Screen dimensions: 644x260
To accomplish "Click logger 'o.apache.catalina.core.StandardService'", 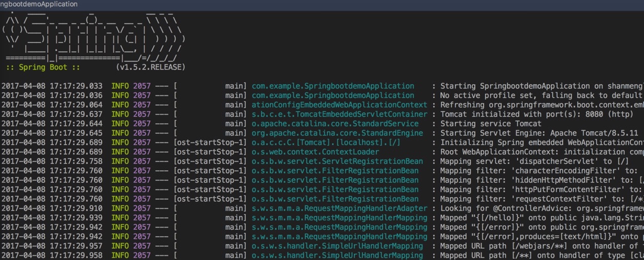I will point(335,124).
